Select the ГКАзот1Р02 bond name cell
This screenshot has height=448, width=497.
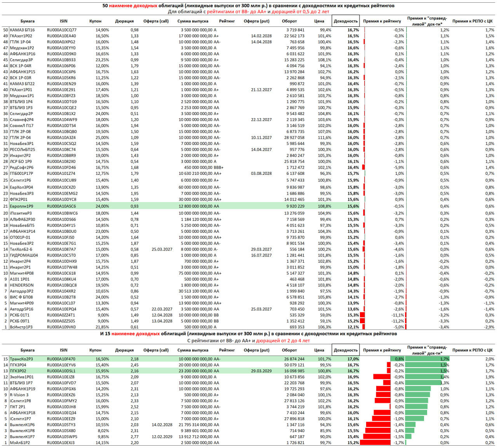pyautogui.click(x=21, y=36)
